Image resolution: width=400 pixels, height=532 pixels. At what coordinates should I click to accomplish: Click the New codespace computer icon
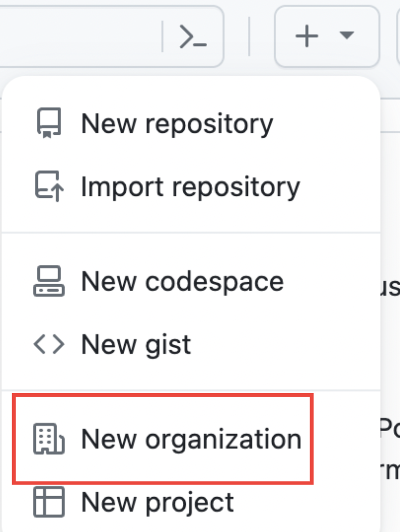click(49, 281)
